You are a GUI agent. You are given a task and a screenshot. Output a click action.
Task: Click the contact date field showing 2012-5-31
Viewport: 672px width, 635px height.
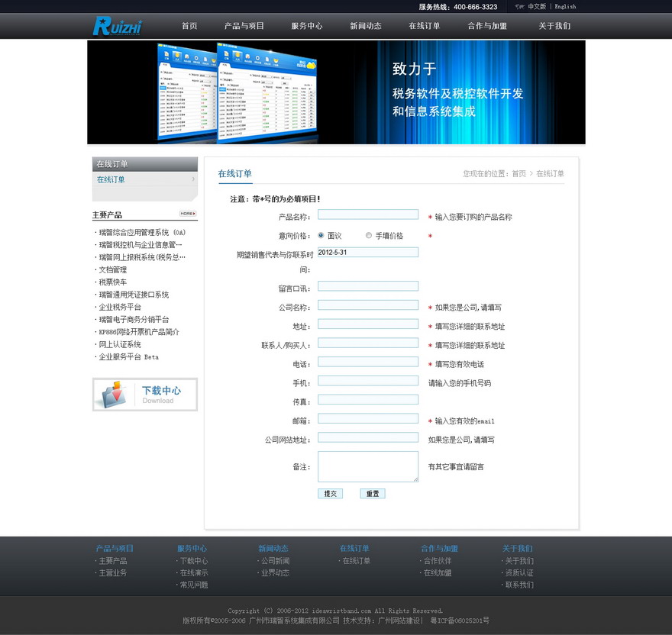coord(367,252)
